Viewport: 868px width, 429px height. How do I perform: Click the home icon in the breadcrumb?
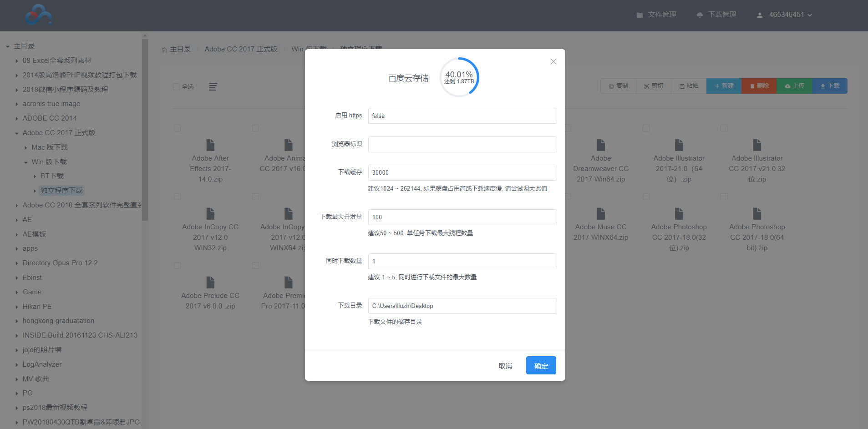[x=164, y=50]
